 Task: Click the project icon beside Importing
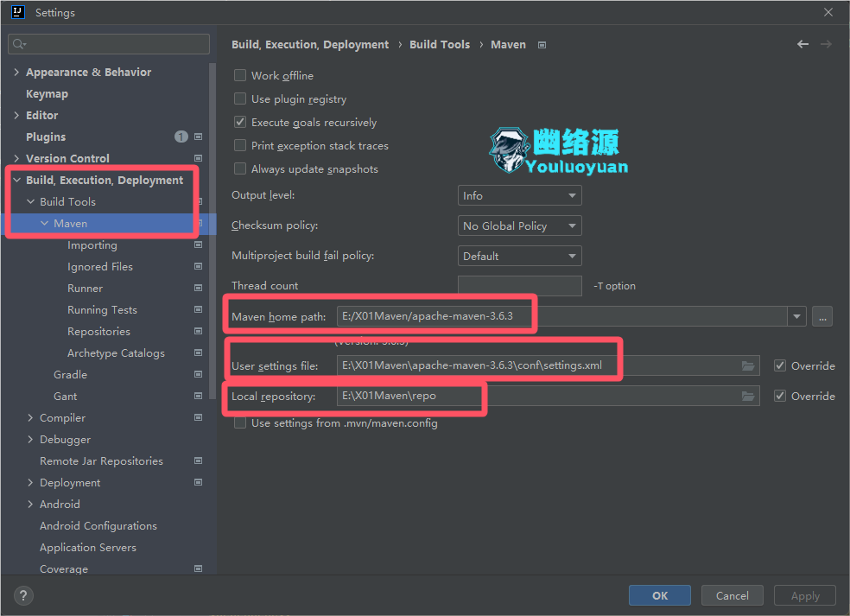point(199,245)
